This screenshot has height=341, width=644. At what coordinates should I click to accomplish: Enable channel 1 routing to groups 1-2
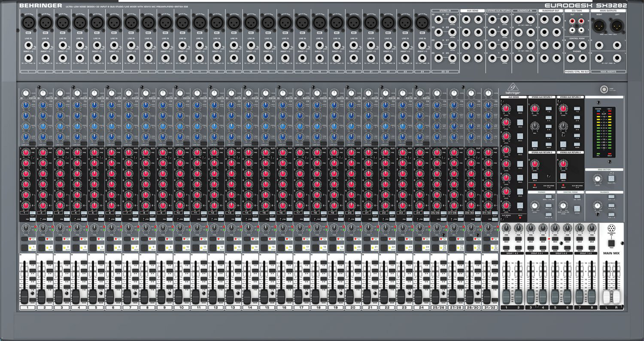[33, 262]
